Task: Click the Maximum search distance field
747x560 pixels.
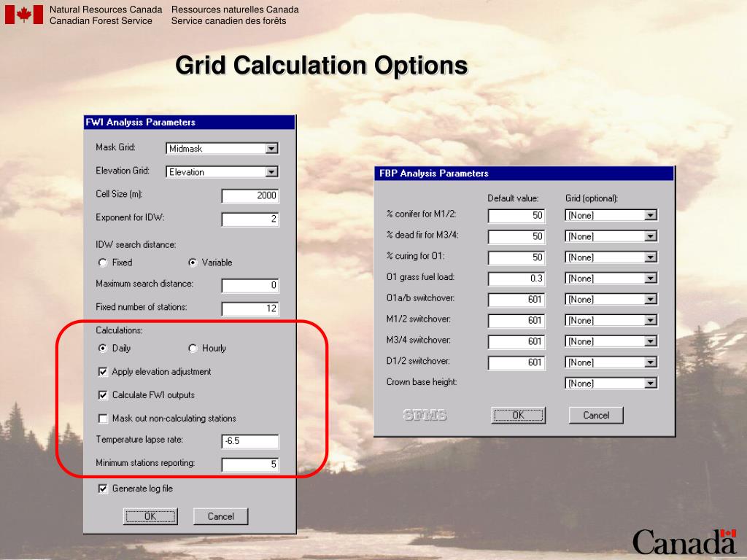Action: click(250, 285)
